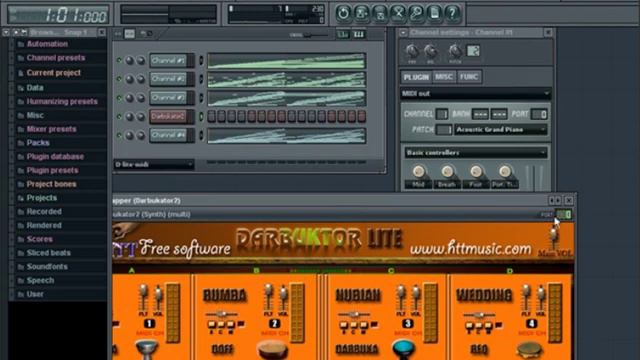This screenshot has width=640, height=360.
Task: Click the DOFF frame drum icon
Action: 272,349
